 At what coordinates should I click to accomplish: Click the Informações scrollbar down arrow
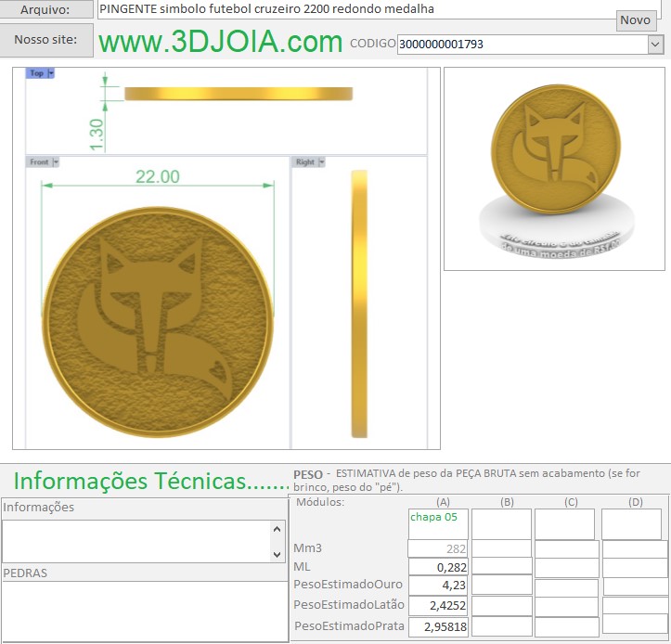(277, 555)
